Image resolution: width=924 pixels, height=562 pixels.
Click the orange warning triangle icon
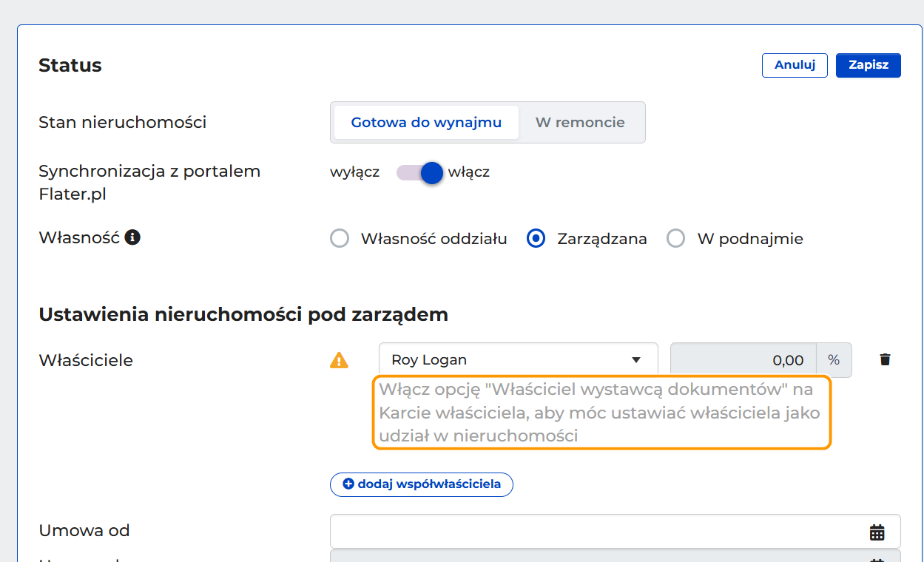coord(338,360)
